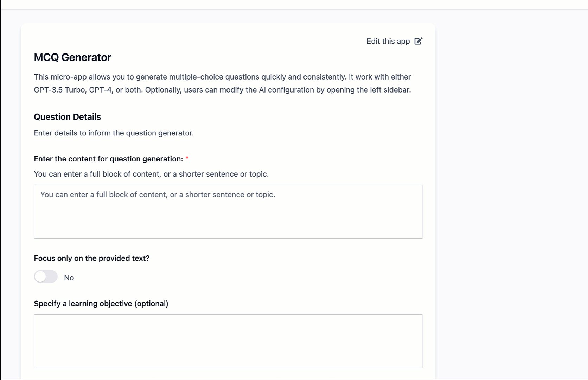Viewport: 588px width, 380px height.
Task: Click the 'Focus only on the provided text?' label
Action: [91, 258]
